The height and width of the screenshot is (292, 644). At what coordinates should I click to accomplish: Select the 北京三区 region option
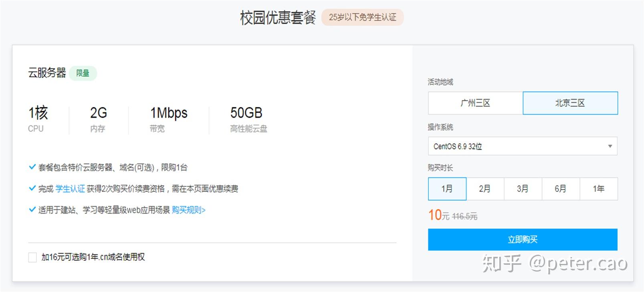point(570,103)
